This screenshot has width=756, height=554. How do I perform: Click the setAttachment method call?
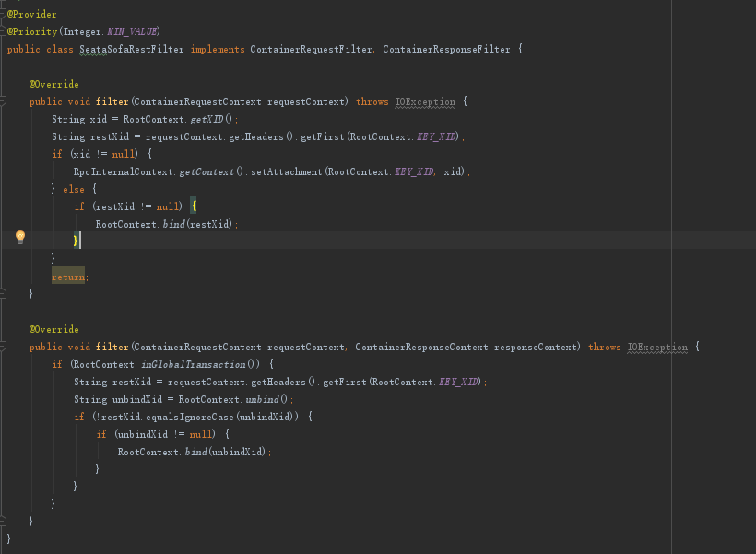point(287,171)
